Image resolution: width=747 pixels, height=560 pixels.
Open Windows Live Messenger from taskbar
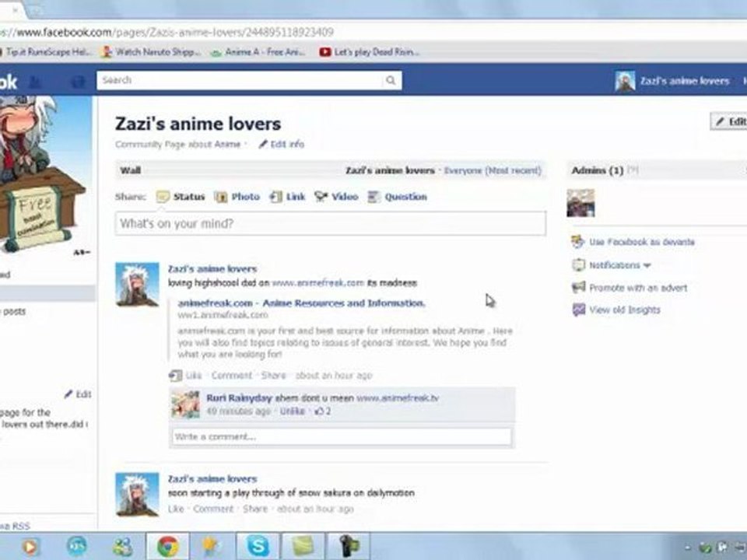(122, 546)
